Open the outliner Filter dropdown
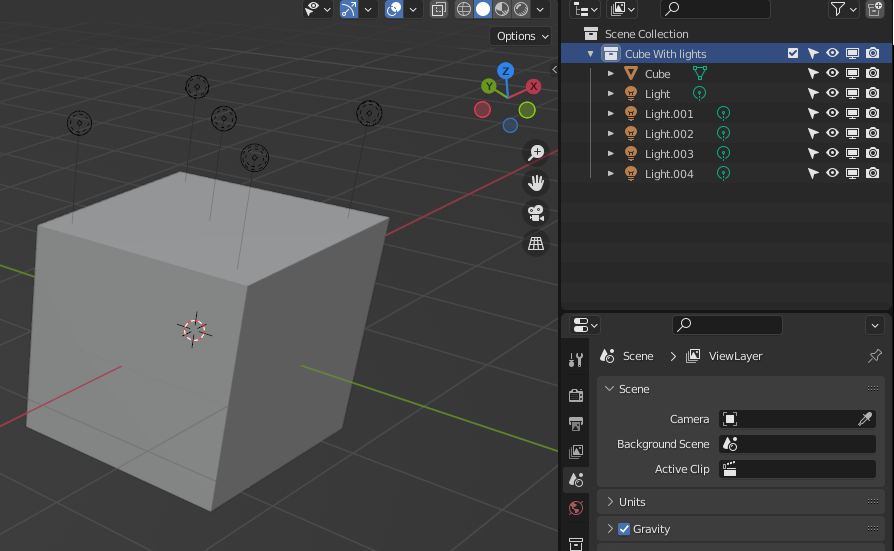 (x=843, y=9)
